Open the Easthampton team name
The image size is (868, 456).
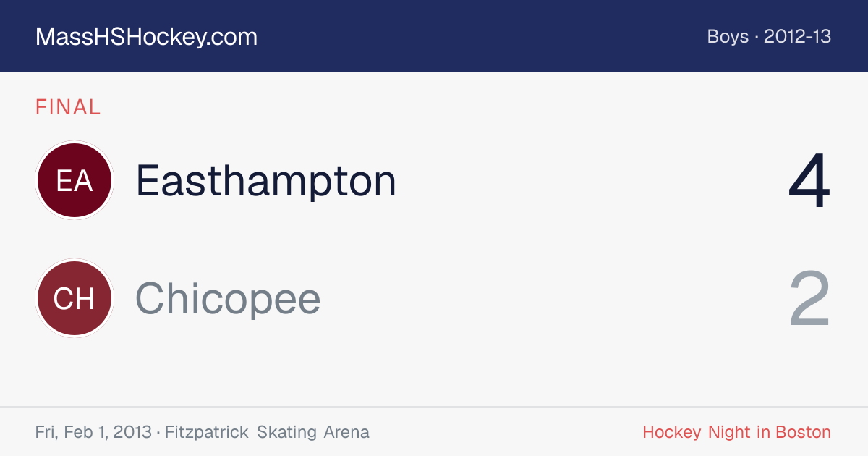[266, 180]
